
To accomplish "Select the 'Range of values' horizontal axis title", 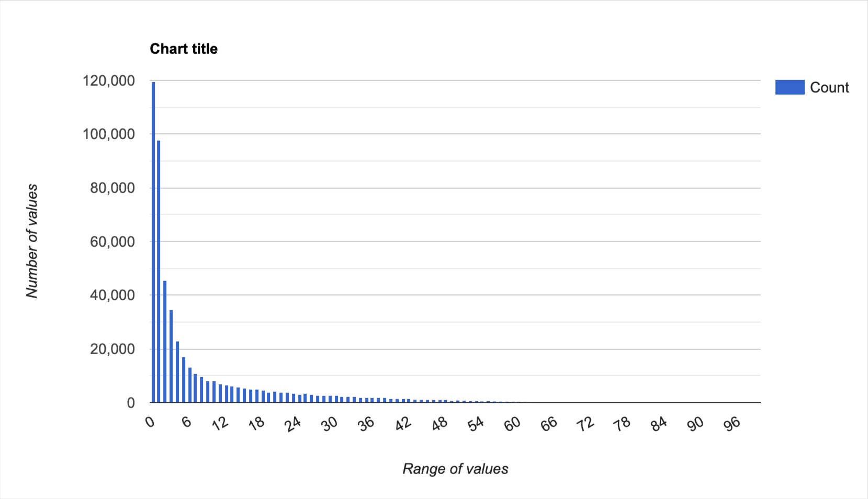I will (455, 469).
